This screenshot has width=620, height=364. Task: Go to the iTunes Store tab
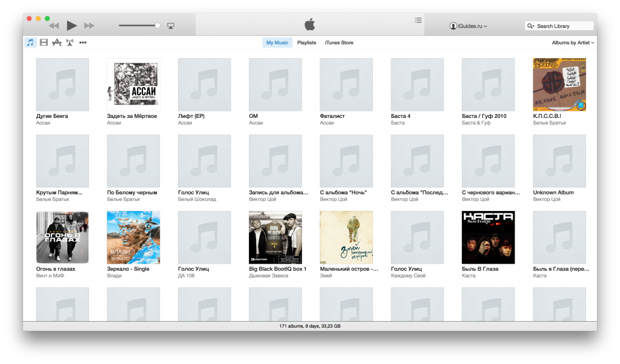pos(339,43)
